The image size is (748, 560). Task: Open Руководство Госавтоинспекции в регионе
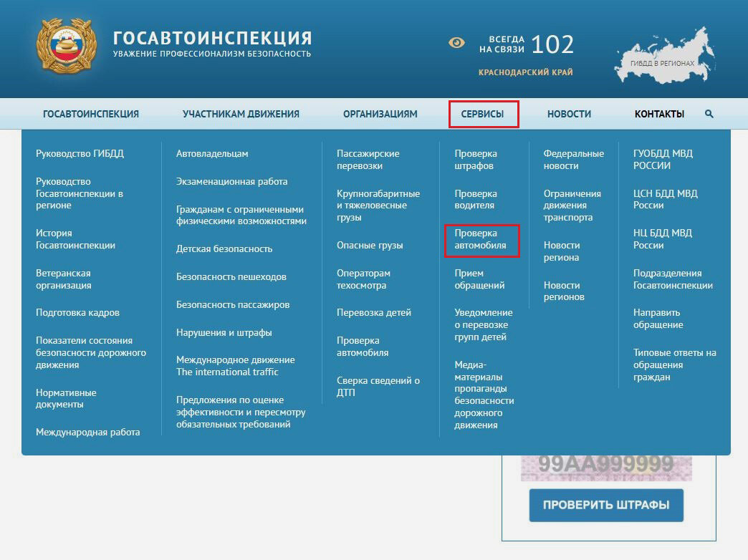coord(80,193)
